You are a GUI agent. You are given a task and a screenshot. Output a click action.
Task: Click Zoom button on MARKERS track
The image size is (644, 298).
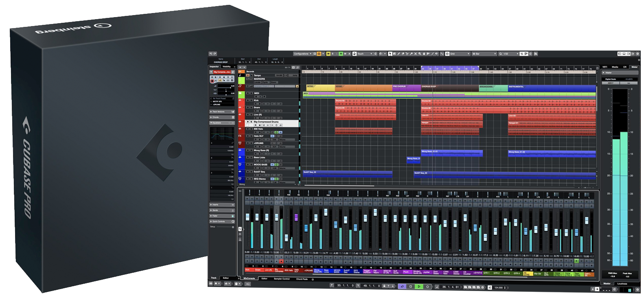(274, 82)
